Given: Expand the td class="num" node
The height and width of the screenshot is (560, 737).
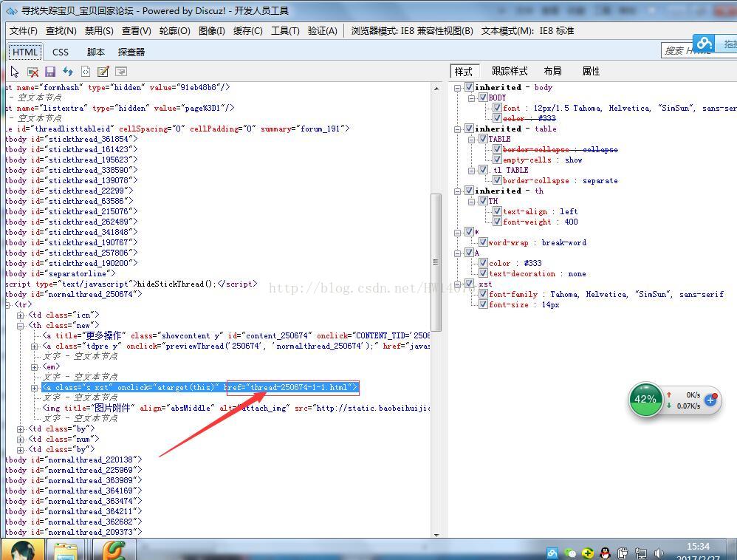Looking at the screenshot, I should click(20, 439).
